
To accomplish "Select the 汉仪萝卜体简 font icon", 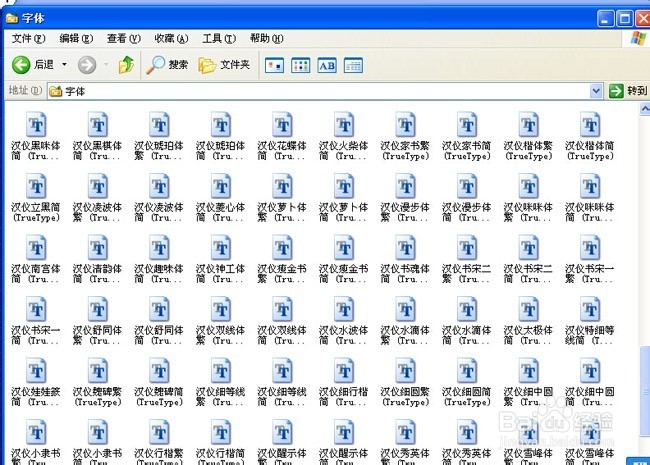I will click(344, 186).
